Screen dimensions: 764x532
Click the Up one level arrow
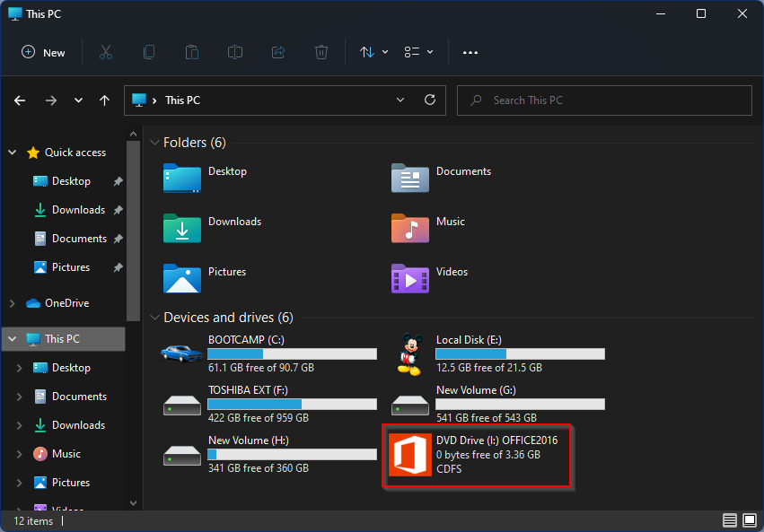coord(105,100)
